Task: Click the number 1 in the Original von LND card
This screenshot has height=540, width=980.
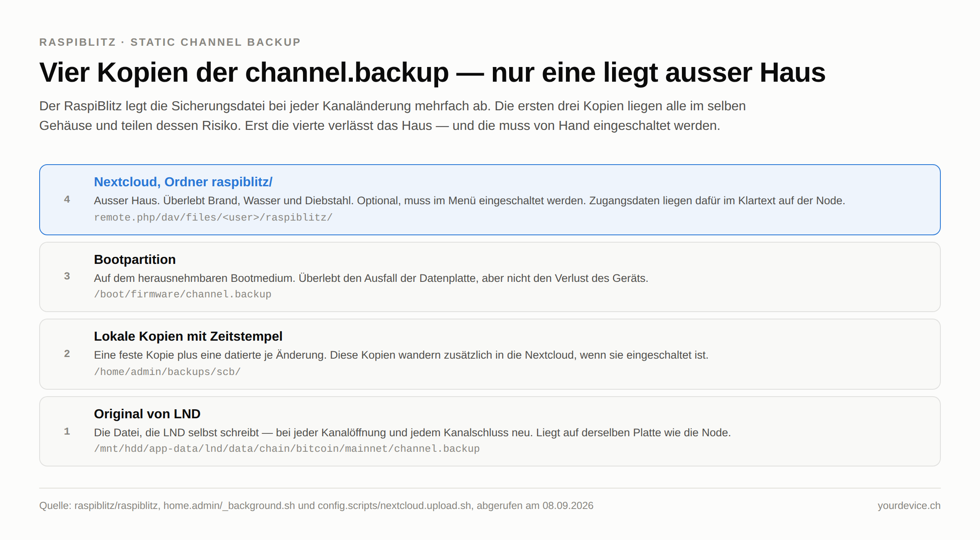Action: tap(67, 431)
